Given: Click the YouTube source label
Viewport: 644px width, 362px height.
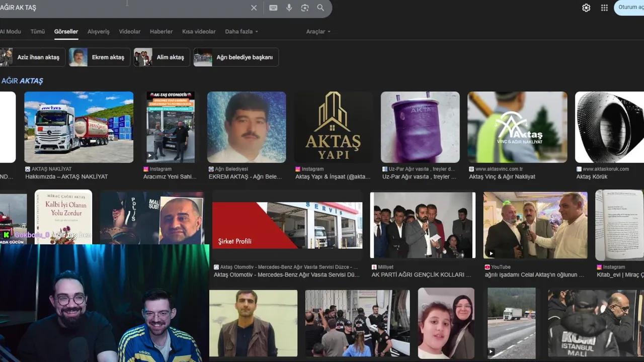Looking at the screenshot, I should [x=501, y=267].
